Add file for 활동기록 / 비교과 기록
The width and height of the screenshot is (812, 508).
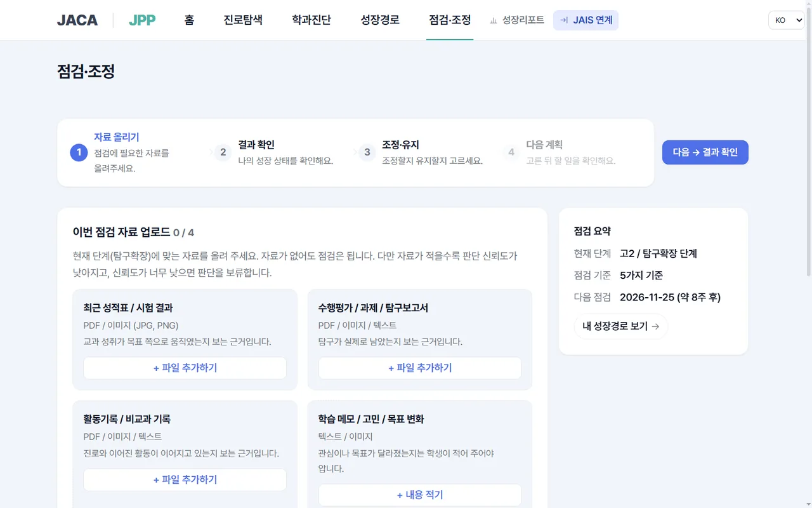[x=185, y=479]
